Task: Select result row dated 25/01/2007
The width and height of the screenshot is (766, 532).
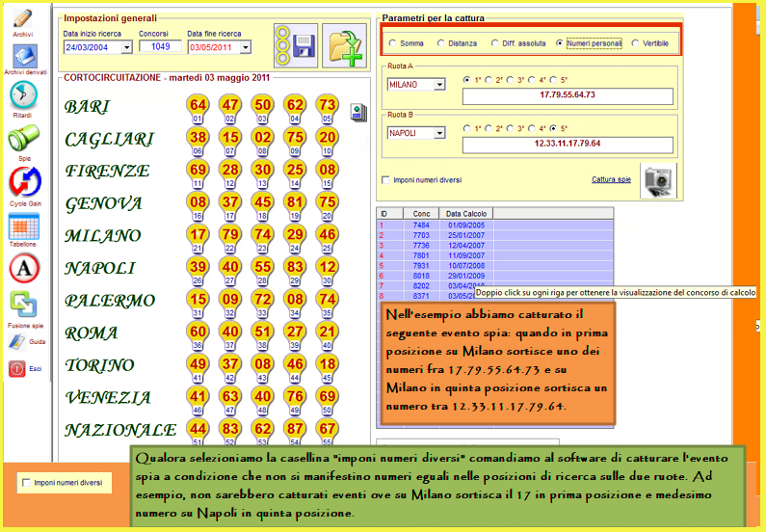Action: click(495, 235)
